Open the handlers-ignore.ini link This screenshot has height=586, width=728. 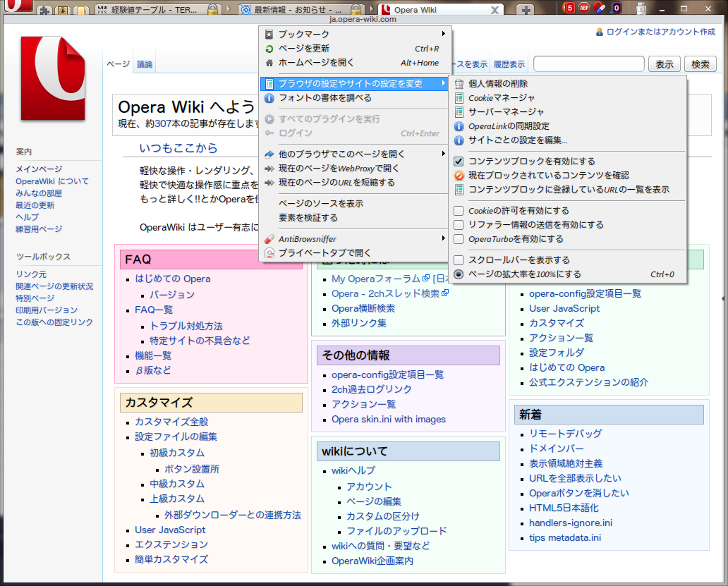pos(571,523)
